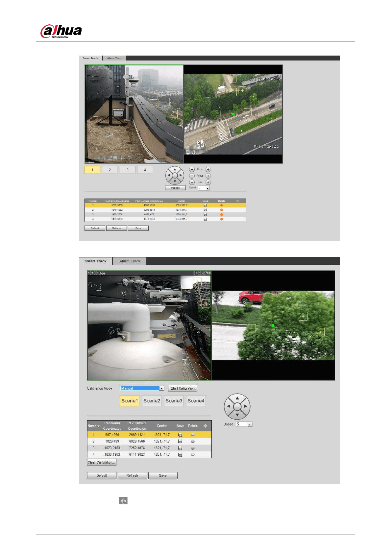
Task: Click the Zoom plus button
Action: (208, 169)
